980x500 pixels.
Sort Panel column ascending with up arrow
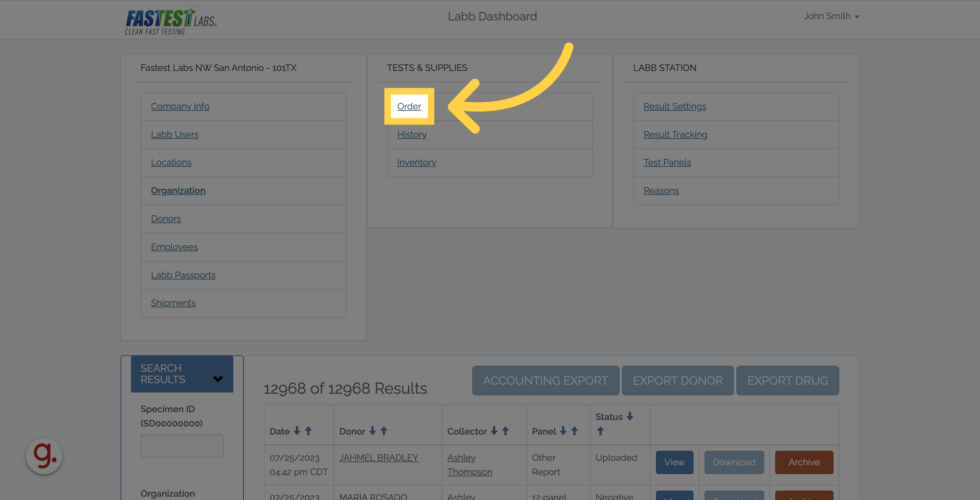click(575, 431)
